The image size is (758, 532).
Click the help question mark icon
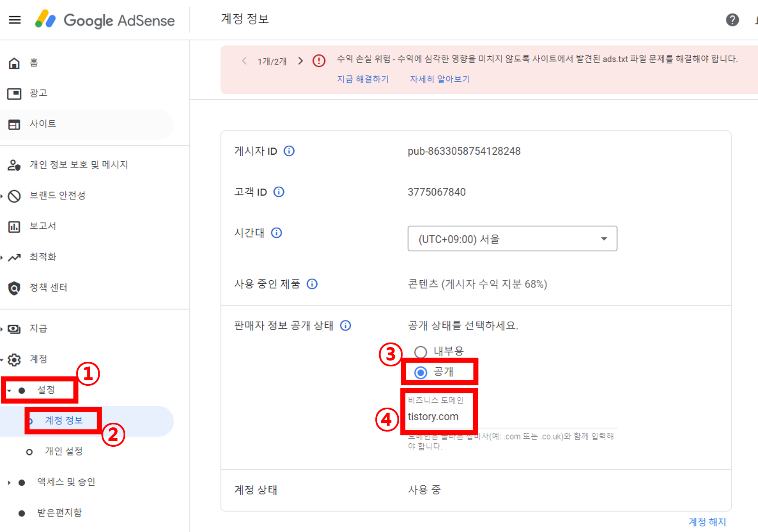pyautogui.click(x=732, y=20)
